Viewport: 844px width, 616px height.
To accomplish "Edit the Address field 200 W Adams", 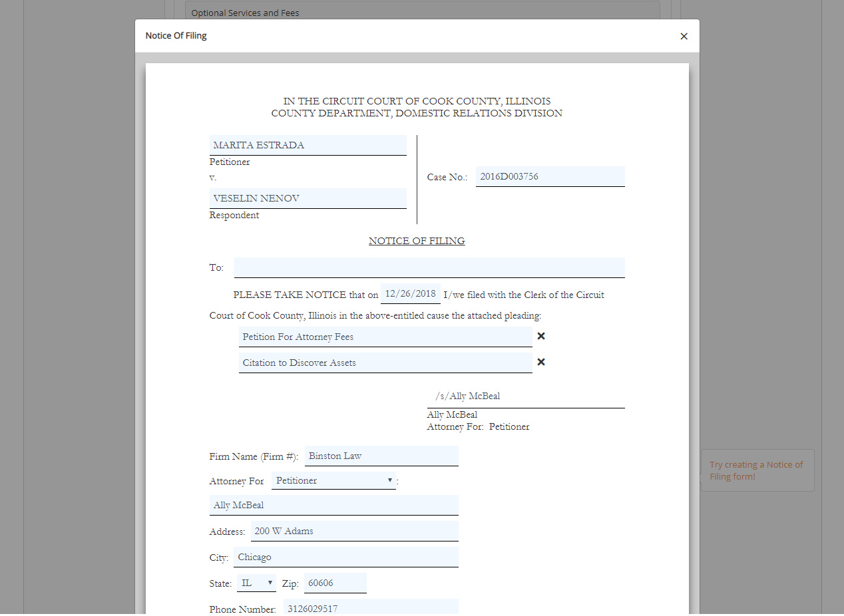I will tap(354, 531).
